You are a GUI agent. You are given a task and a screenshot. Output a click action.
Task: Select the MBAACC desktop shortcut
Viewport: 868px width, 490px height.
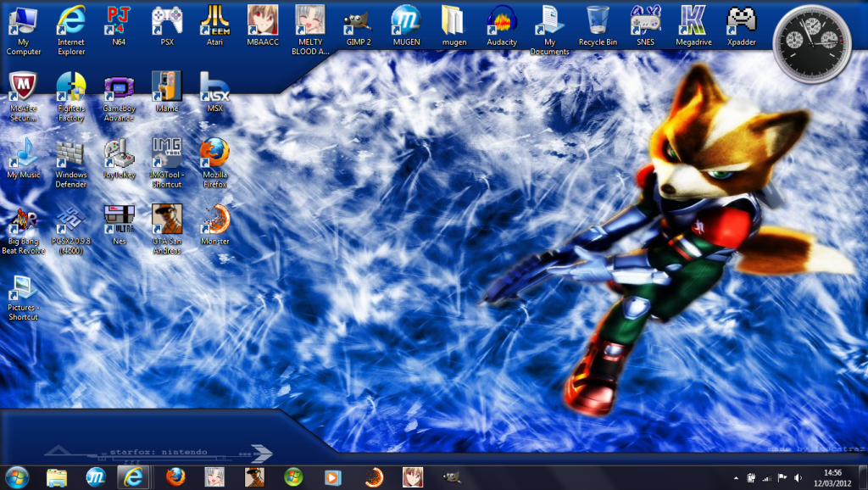263,26
